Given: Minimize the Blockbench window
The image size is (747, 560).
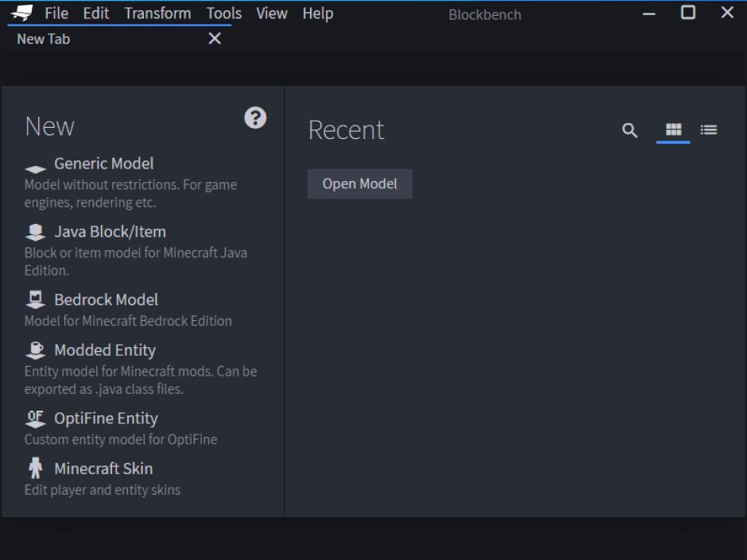Looking at the screenshot, I should coord(649,14).
